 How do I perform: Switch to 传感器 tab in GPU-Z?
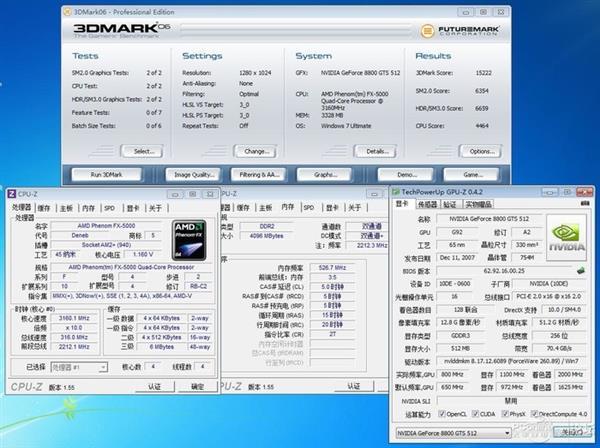pos(427,204)
